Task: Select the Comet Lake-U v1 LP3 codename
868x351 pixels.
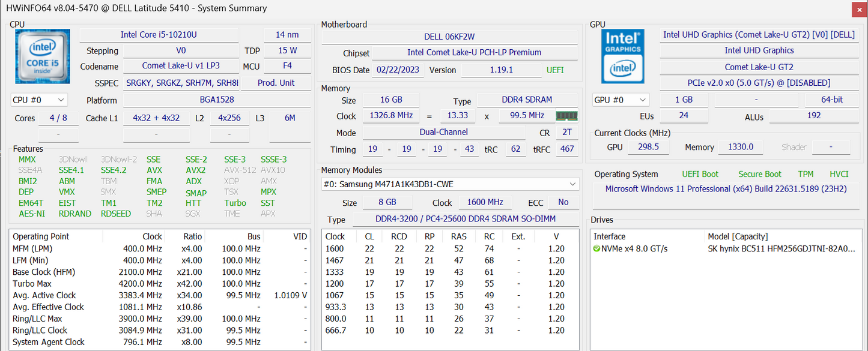Action: (181, 66)
